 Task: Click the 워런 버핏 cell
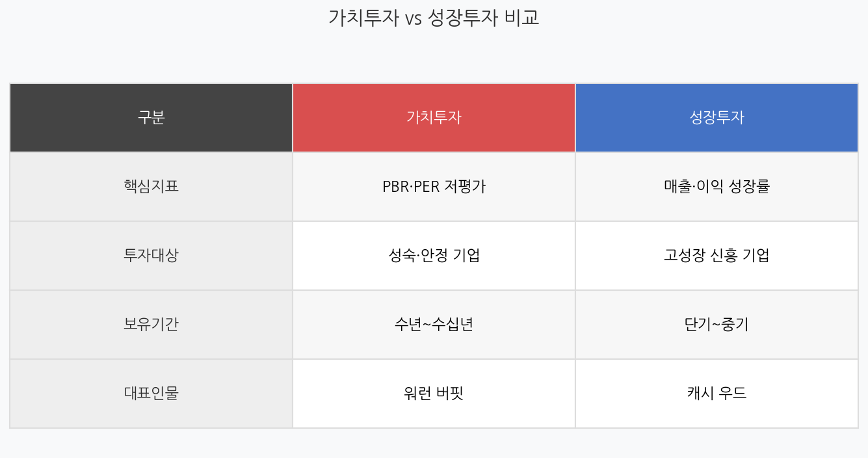coord(434,394)
